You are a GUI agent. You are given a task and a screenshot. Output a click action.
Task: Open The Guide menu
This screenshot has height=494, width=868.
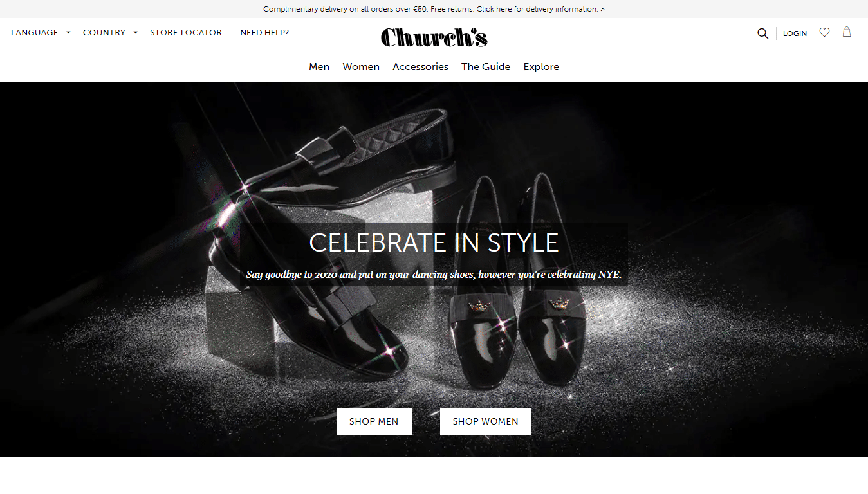pyautogui.click(x=486, y=67)
